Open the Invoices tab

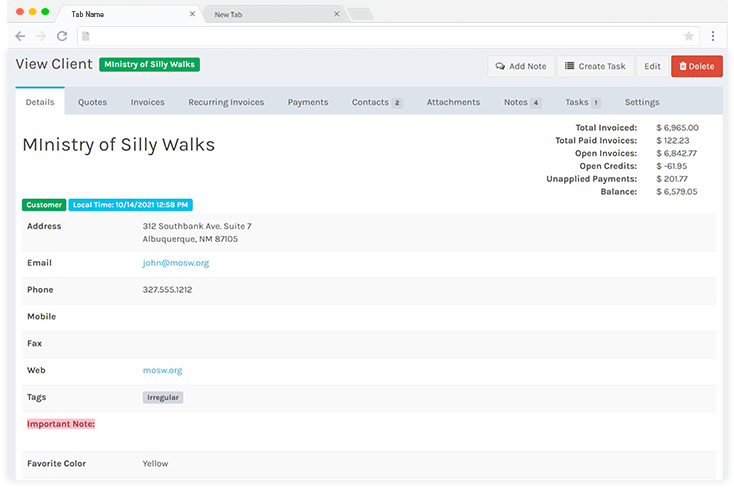(148, 102)
